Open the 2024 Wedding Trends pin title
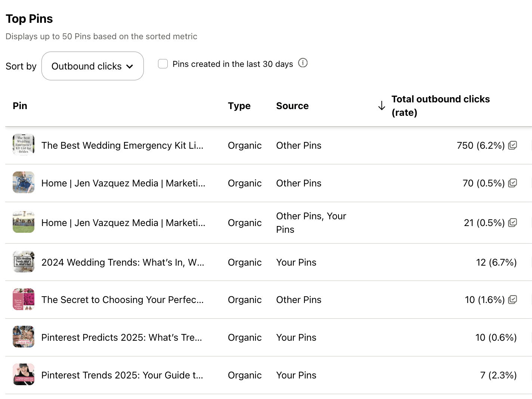The height and width of the screenshot is (399, 532). tap(123, 262)
